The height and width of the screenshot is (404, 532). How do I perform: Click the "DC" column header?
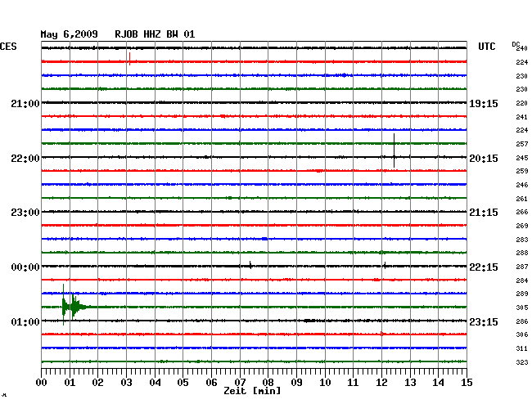click(516, 44)
